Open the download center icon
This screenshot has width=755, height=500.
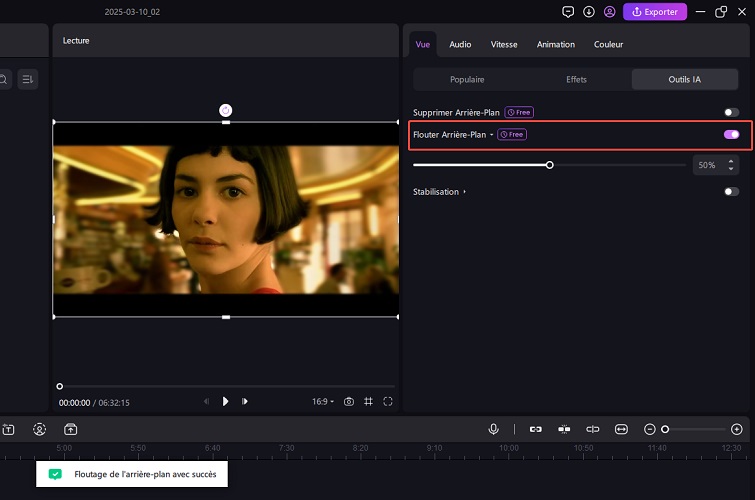[588, 12]
